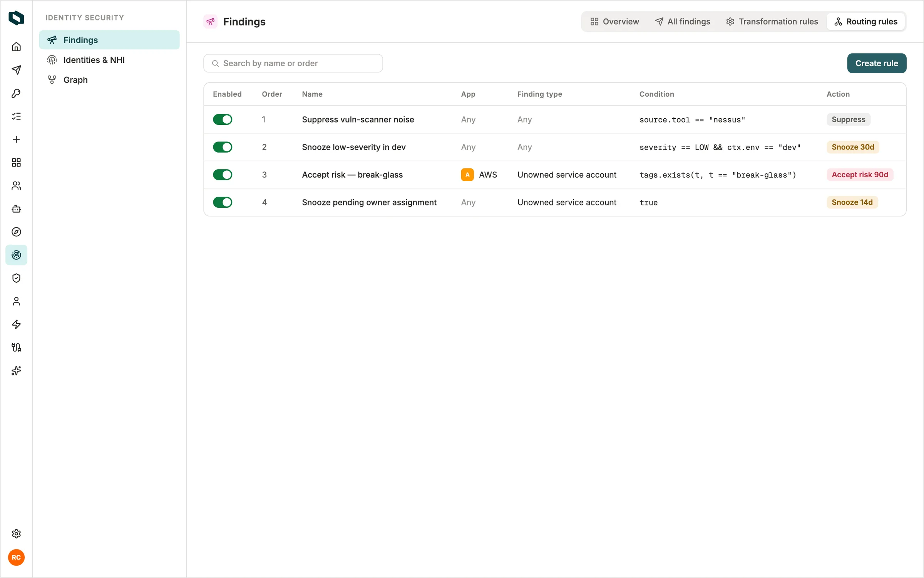Viewport: 924px width, 578px height.
Task: Click the plus icon in left rail
Action: [x=16, y=139]
